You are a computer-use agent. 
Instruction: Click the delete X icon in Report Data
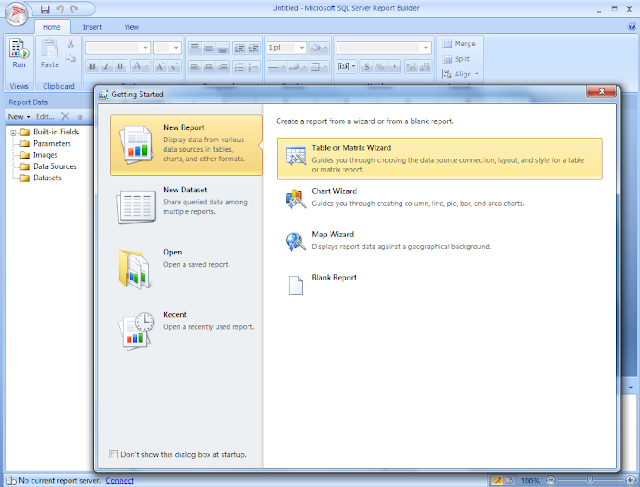tap(65, 116)
